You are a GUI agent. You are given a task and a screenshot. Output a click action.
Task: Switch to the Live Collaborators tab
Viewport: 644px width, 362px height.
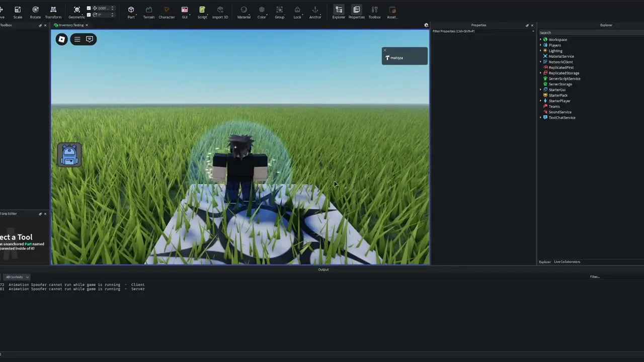pos(567,262)
